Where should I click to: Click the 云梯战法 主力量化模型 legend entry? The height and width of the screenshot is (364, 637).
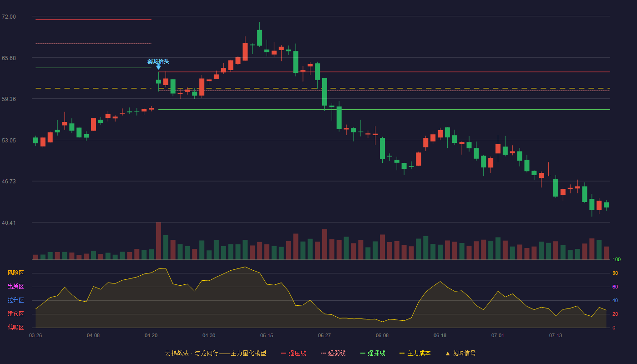(x=215, y=353)
